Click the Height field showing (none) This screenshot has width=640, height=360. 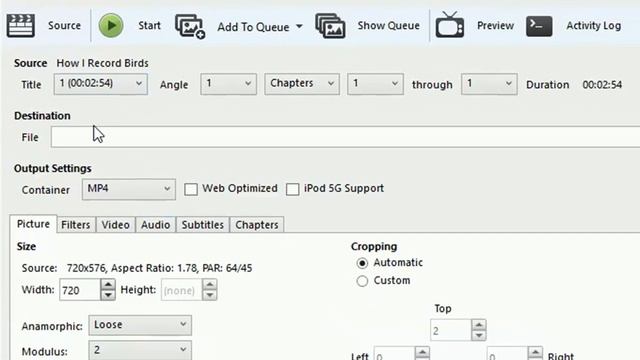click(x=181, y=290)
